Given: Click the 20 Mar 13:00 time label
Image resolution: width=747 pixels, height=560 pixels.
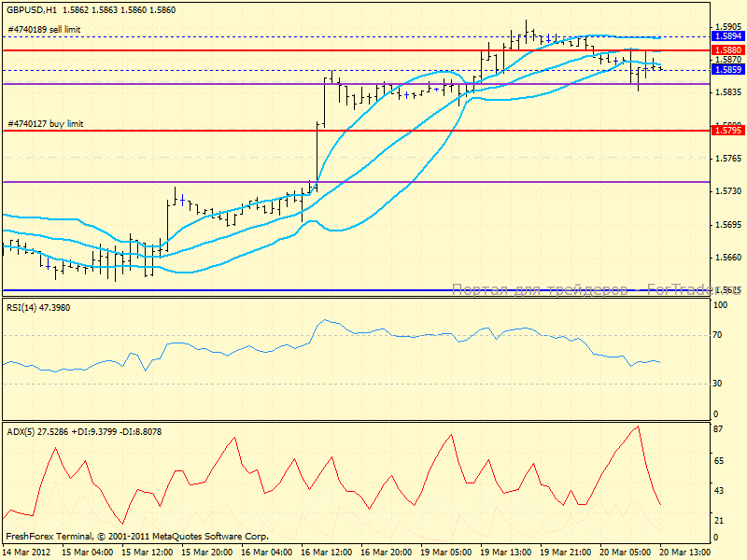Looking at the screenshot, I should pyautogui.click(x=684, y=553).
